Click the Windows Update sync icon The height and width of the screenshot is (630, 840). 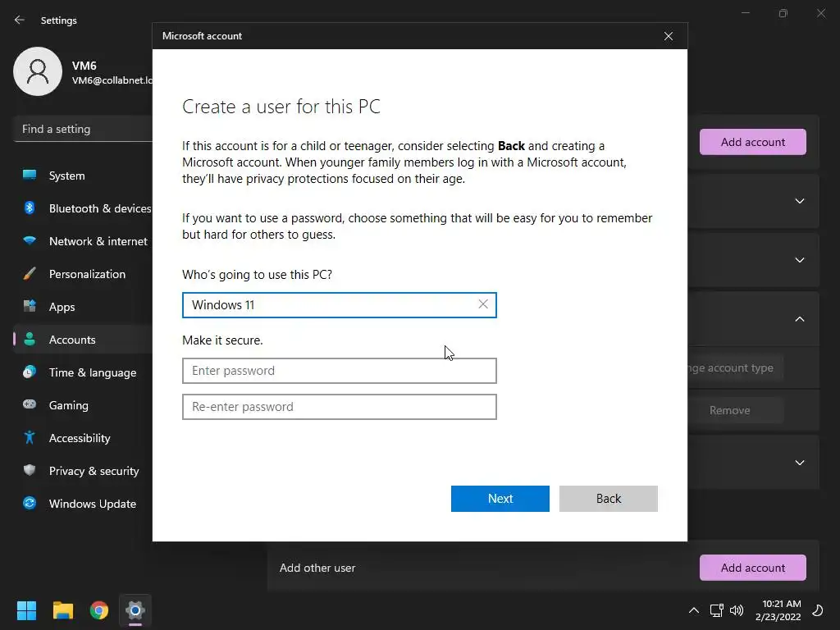pos(30,503)
